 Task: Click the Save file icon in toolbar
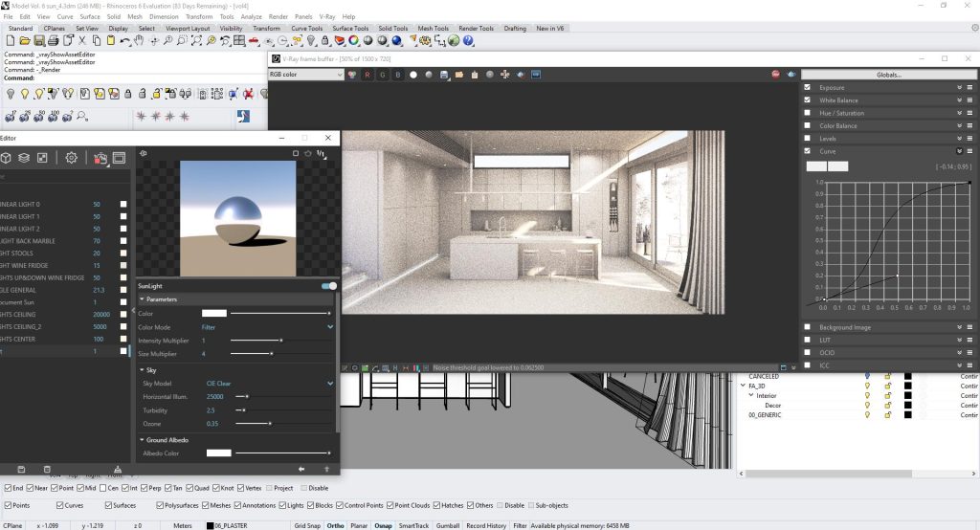[38, 40]
